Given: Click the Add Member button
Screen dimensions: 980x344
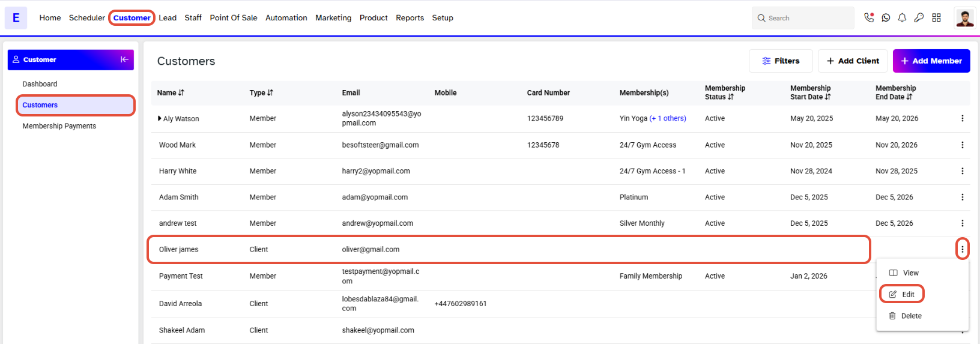Looking at the screenshot, I should (x=931, y=61).
